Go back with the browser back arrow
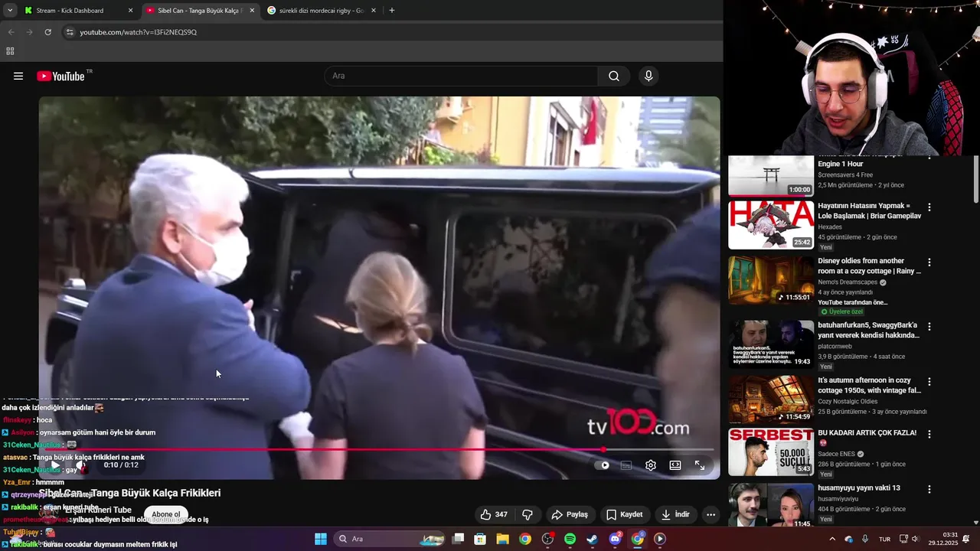This screenshot has height=551, width=980. pyautogui.click(x=11, y=32)
